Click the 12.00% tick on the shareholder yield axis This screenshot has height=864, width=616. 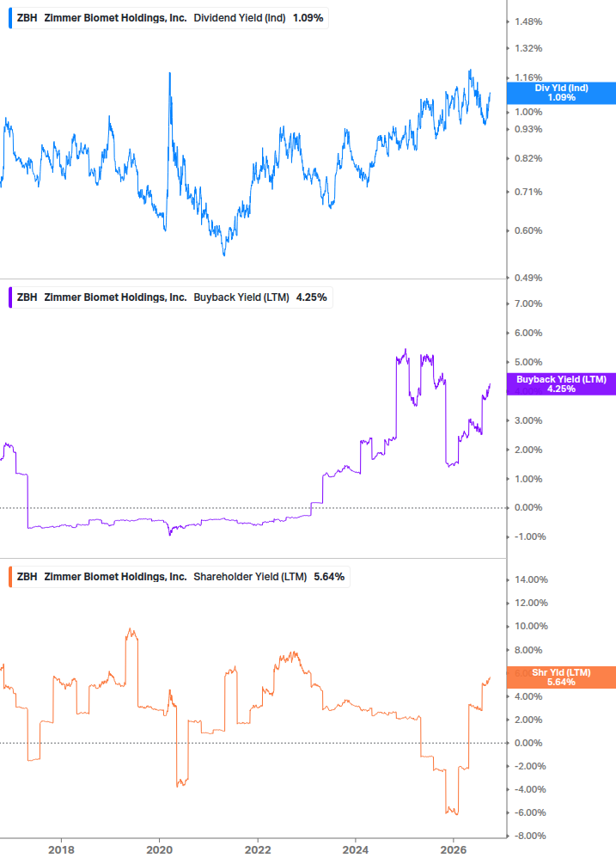tap(531, 604)
